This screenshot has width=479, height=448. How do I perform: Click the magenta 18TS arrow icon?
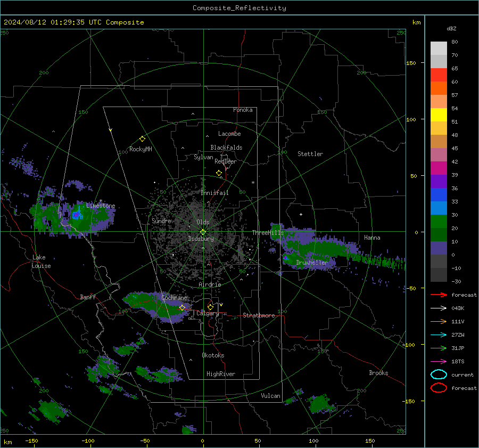click(x=439, y=362)
